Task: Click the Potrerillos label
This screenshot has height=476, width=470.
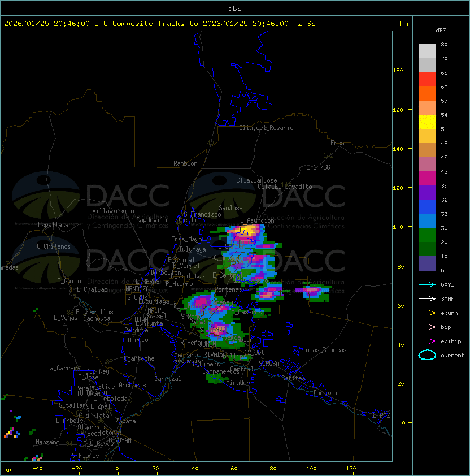Action: [x=94, y=312]
